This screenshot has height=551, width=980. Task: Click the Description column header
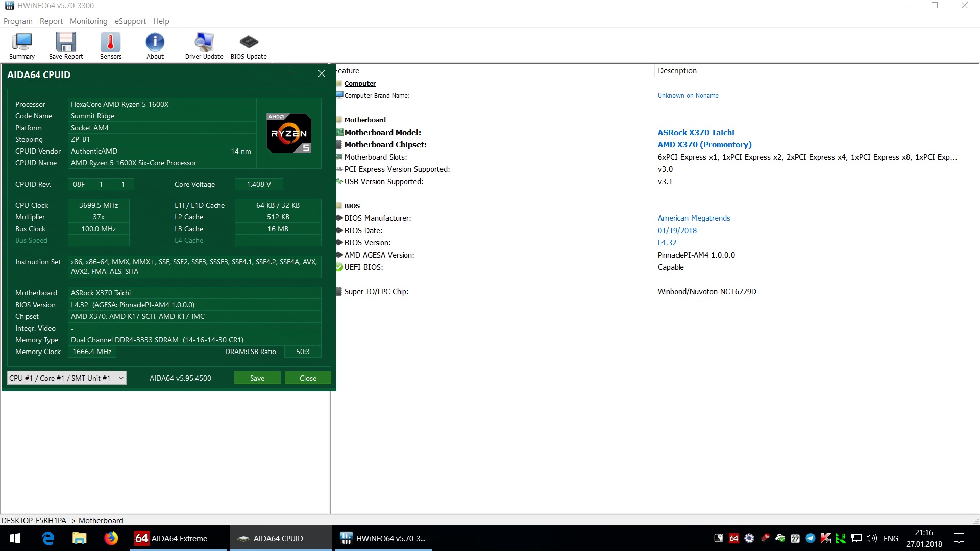[x=677, y=71]
